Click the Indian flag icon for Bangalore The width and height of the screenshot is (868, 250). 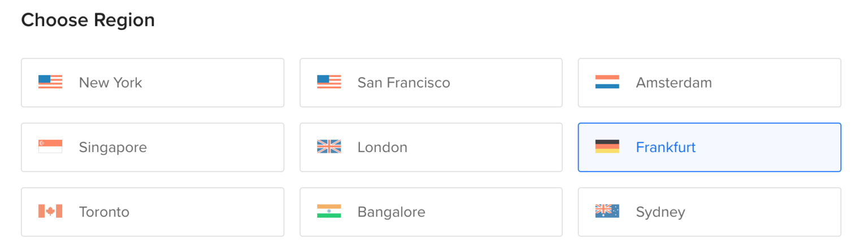coord(329,212)
